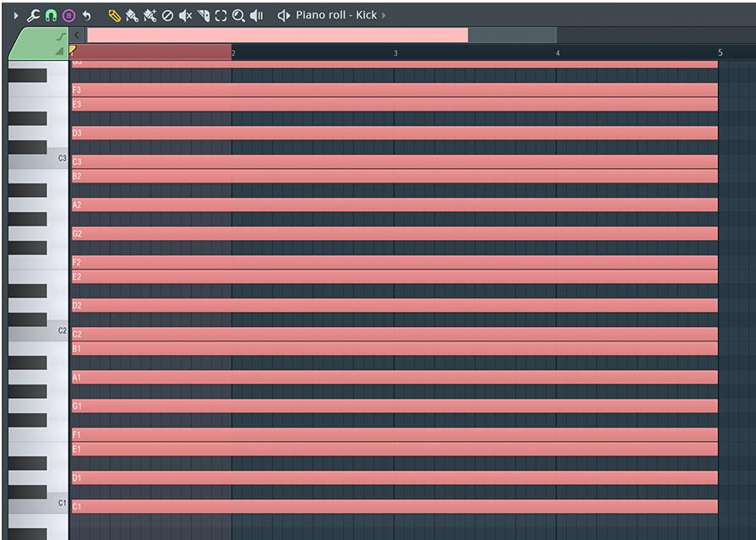Open the Piano roll - Kick title

pyautogui.click(x=336, y=15)
